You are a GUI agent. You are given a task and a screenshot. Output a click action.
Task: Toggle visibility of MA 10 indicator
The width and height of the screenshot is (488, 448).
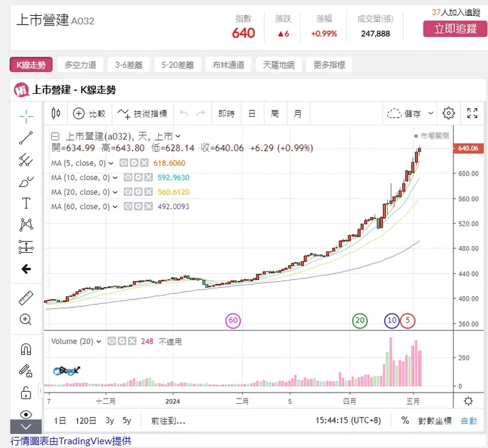click(x=128, y=177)
